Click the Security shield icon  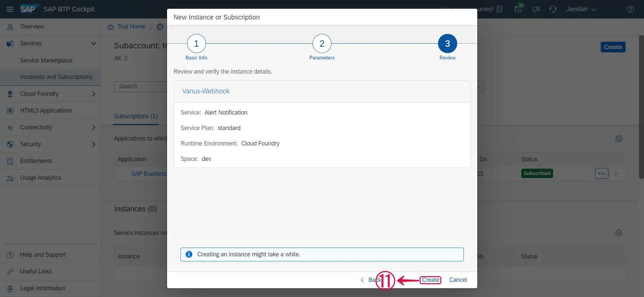click(10, 144)
